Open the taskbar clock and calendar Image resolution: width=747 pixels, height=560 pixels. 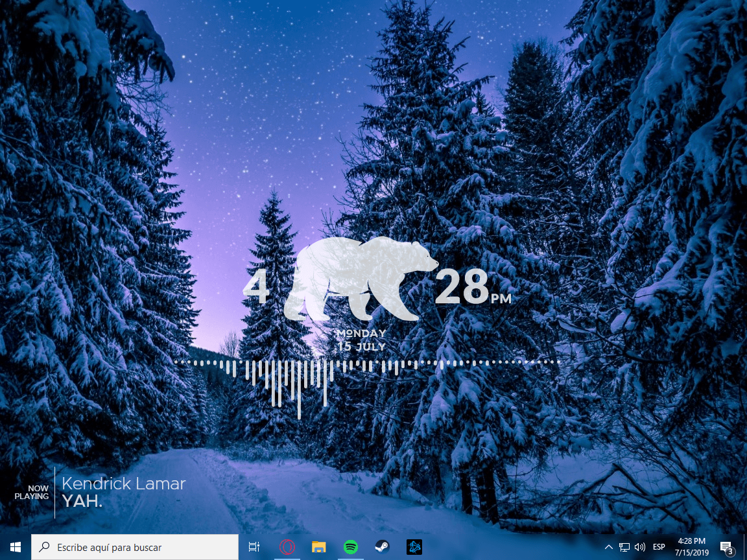[692, 547]
